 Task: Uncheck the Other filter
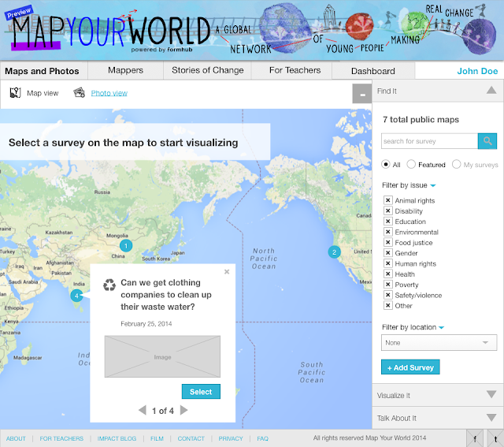coord(388,305)
